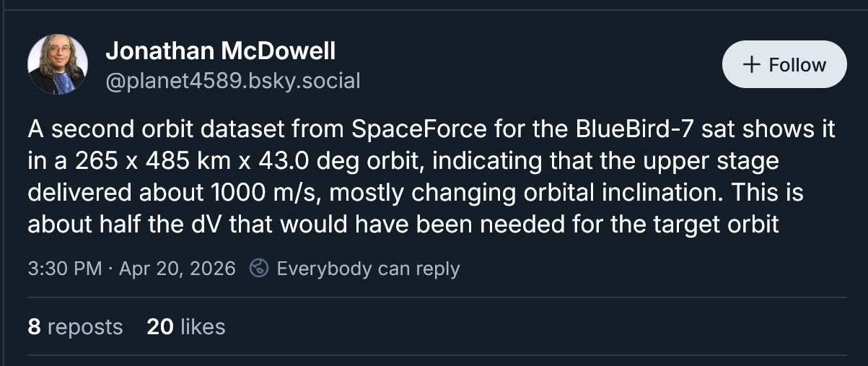The width and height of the screenshot is (868, 366).
Task: Follow Jonathan McDowell's account
Action: pyautogui.click(x=784, y=64)
